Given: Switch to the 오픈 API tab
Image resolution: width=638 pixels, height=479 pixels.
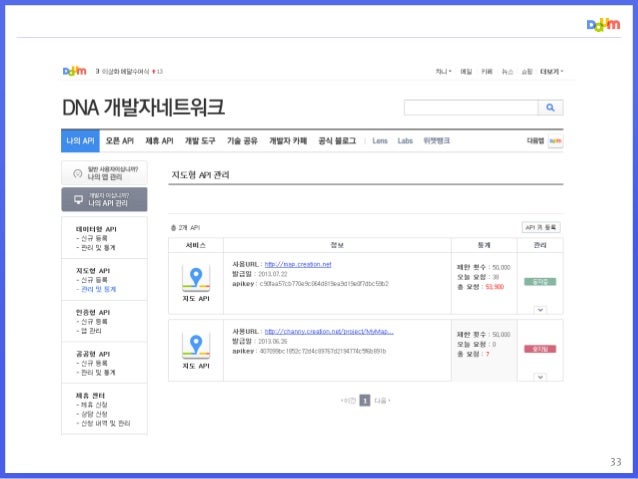Looking at the screenshot, I should [120, 141].
